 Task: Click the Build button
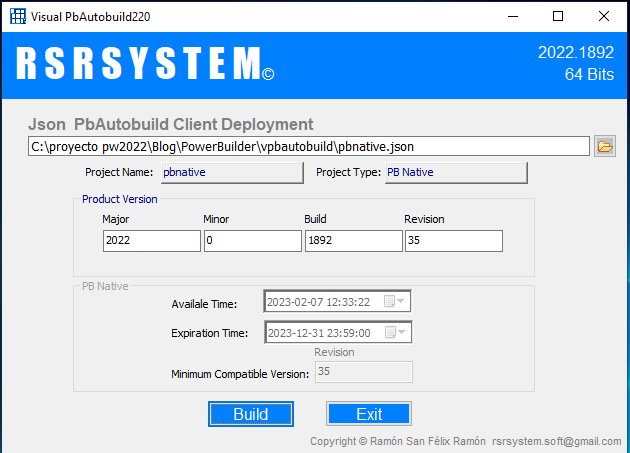[x=251, y=414]
